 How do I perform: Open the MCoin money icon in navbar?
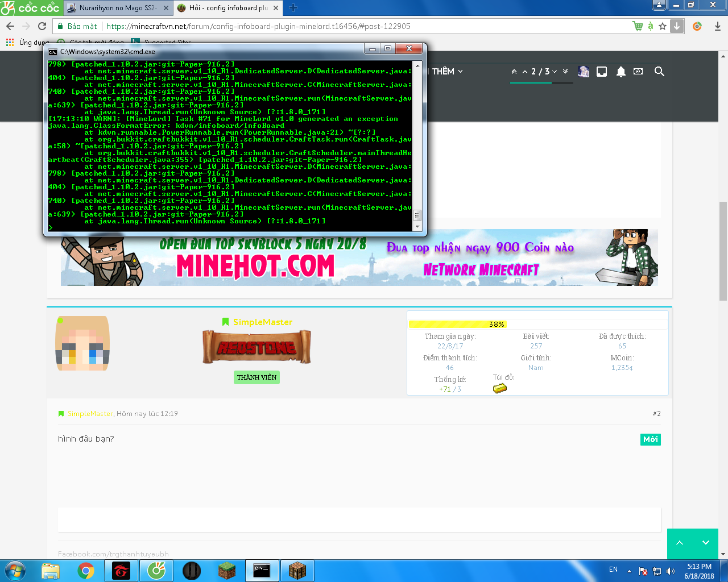pyautogui.click(x=639, y=72)
